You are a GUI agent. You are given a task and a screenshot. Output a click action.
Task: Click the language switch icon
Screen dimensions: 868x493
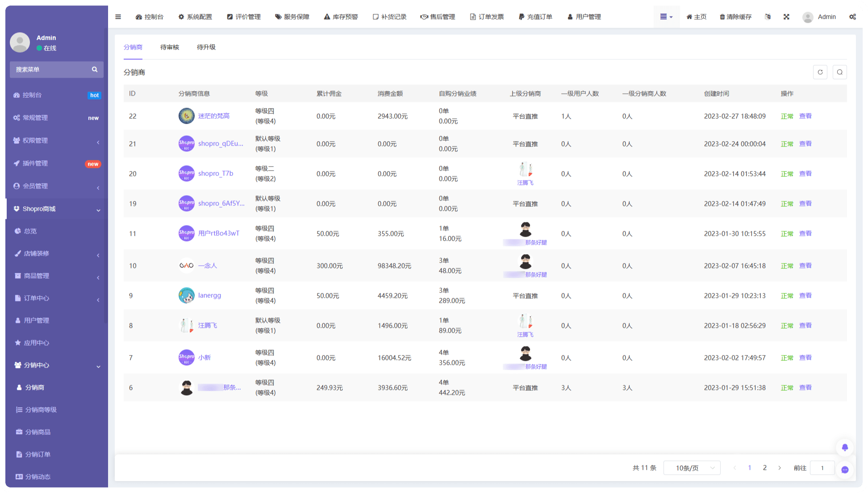pos(768,17)
